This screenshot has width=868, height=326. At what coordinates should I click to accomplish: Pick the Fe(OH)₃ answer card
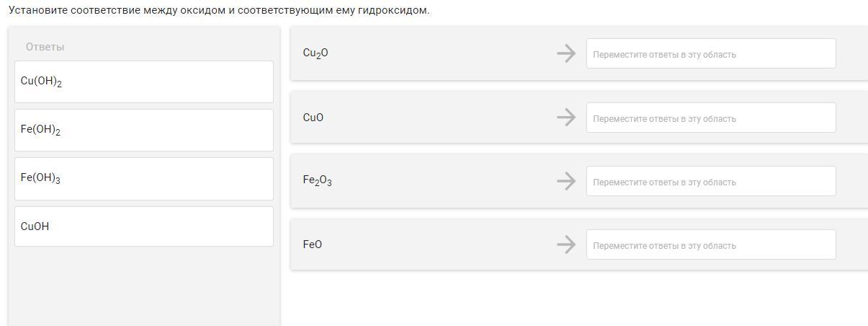pos(144,178)
